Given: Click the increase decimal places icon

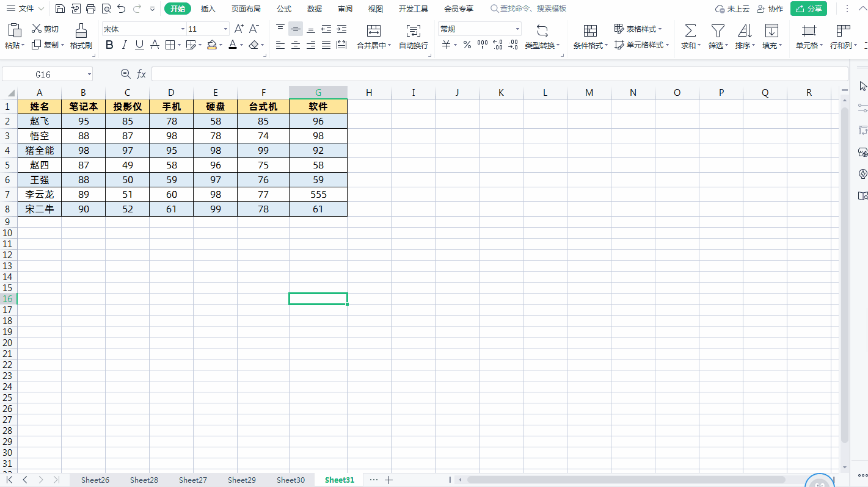Looking at the screenshot, I should pos(498,45).
